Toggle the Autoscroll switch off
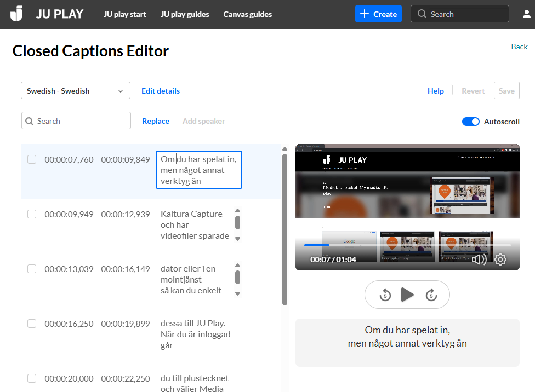Viewport: 535px width, 392px height. [x=470, y=122]
